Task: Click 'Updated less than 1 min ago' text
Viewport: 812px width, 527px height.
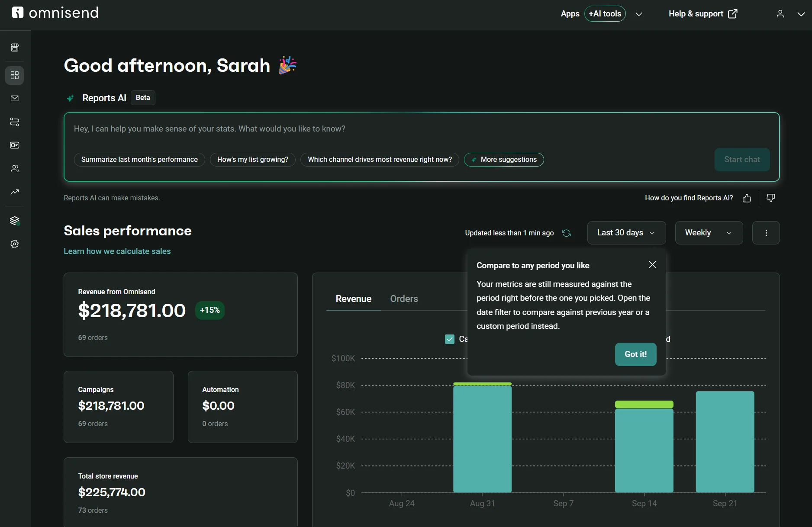Action: pos(509,233)
